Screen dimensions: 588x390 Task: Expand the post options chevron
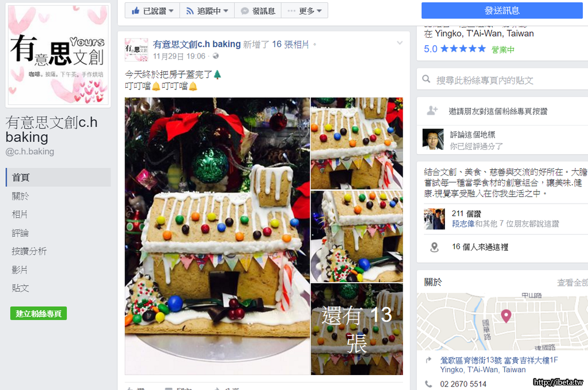(400, 43)
